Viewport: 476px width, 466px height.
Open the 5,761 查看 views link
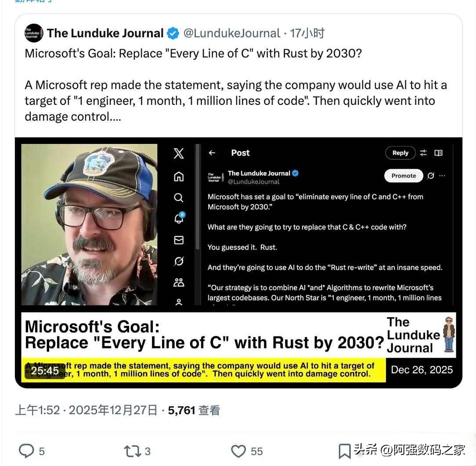click(x=194, y=410)
